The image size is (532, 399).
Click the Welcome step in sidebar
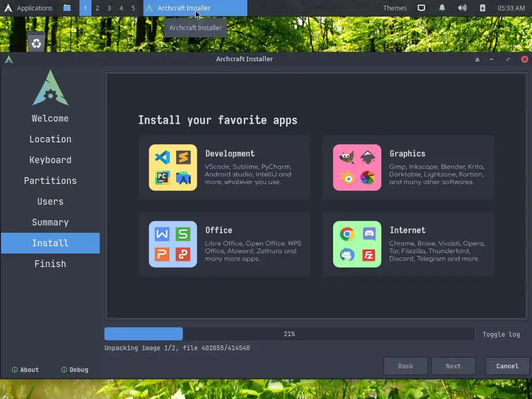point(50,118)
